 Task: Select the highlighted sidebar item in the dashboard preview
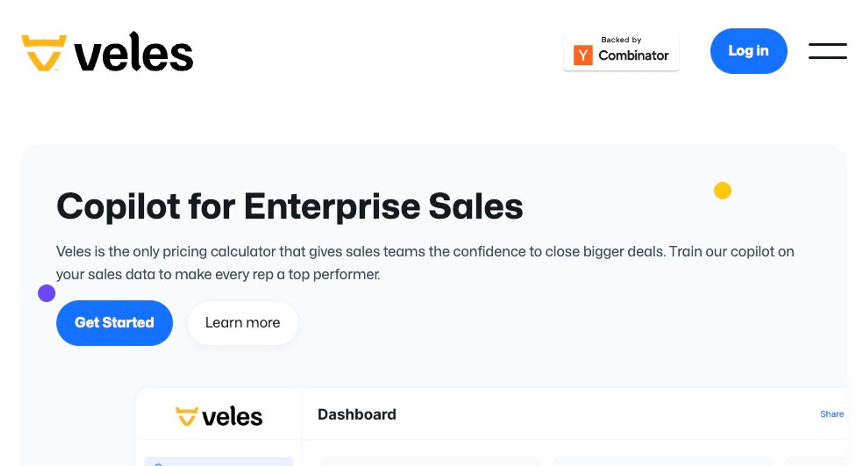click(219, 461)
